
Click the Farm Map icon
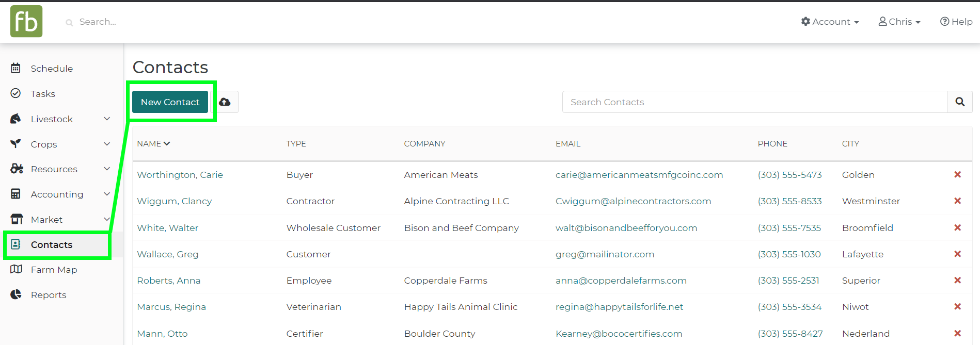pos(16,269)
